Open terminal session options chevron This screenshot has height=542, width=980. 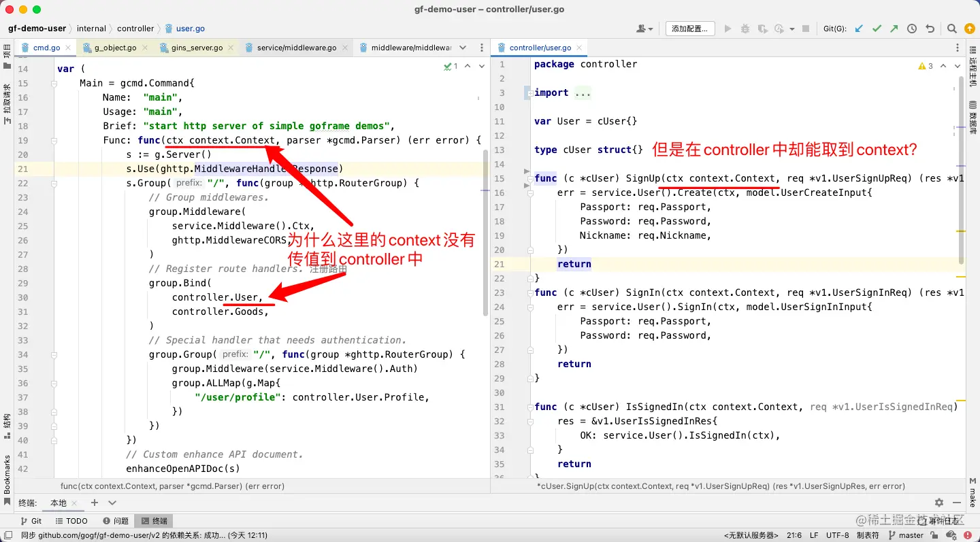tap(112, 503)
